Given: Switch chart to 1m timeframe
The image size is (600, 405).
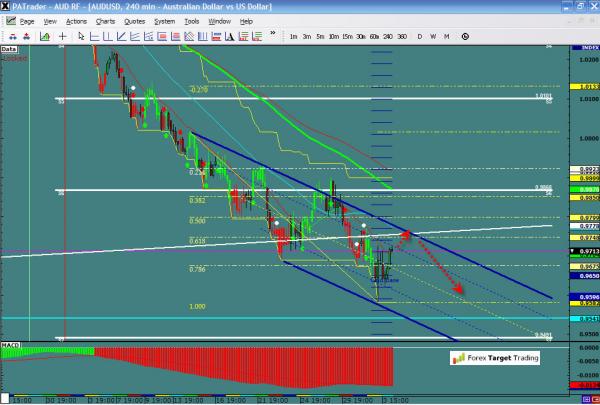Looking at the screenshot, I should click(293, 37).
